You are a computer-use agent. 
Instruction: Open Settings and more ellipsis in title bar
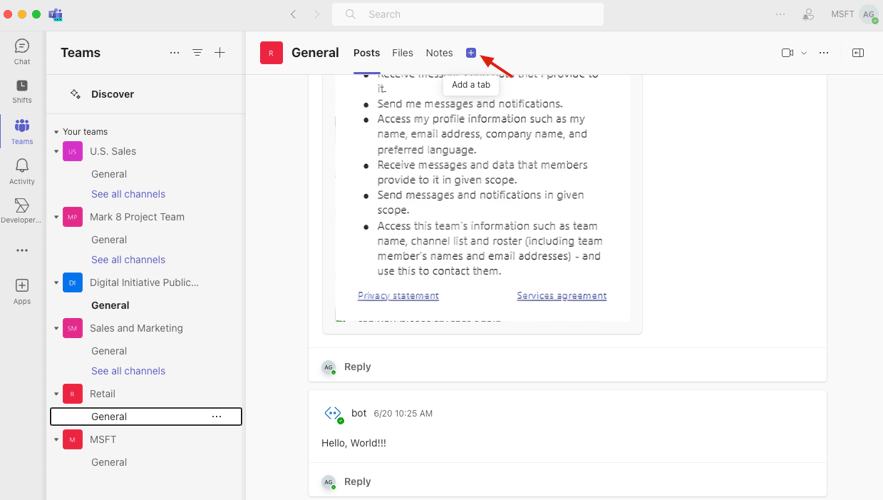(780, 14)
